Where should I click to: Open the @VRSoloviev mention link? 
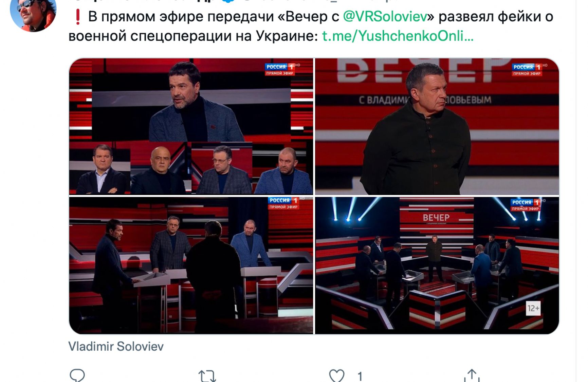tap(385, 16)
